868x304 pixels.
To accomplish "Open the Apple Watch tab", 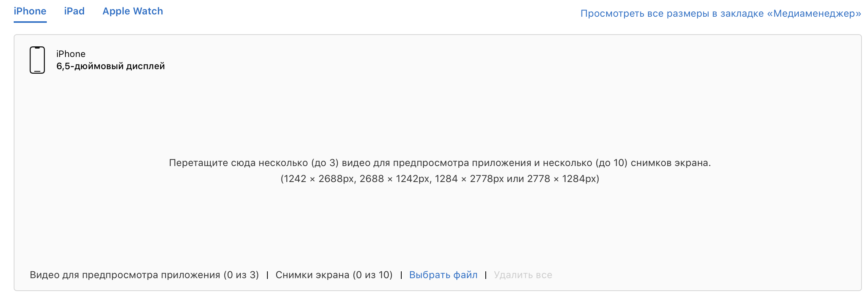I will (x=133, y=11).
